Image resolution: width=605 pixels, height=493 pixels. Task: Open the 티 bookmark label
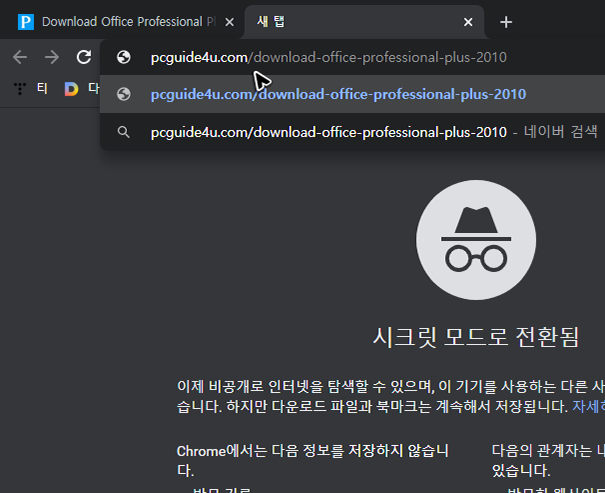[42, 89]
